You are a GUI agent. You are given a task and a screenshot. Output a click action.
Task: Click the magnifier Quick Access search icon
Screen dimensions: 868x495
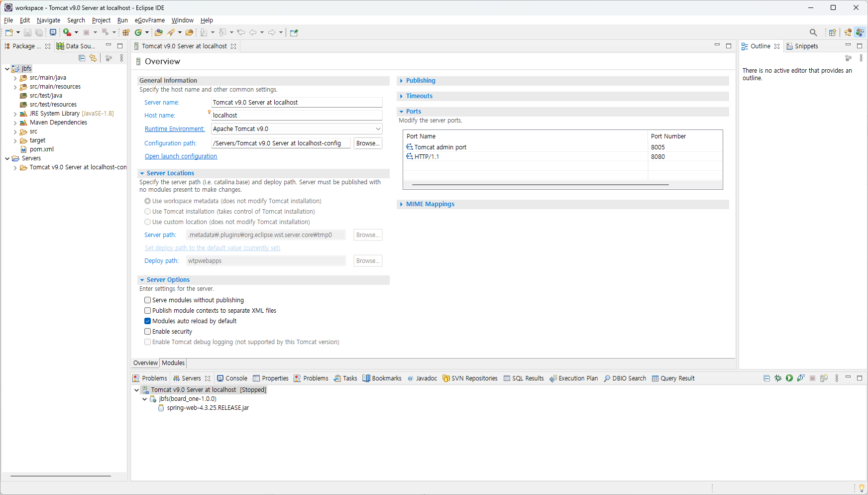pyautogui.click(x=813, y=32)
